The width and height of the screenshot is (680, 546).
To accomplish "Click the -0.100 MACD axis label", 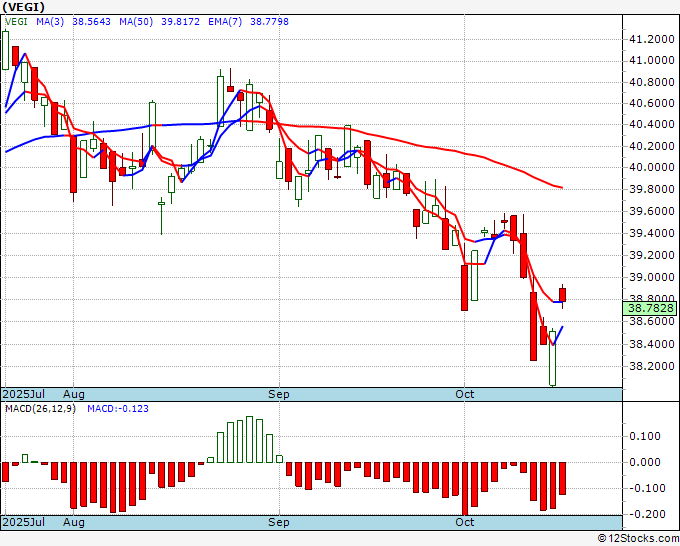I will [645, 488].
